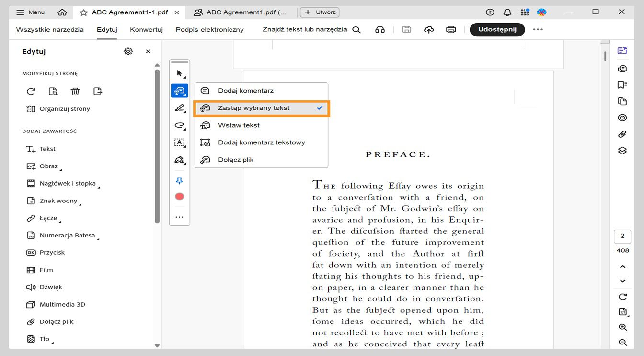Switch to the Konwertuj tab
Viewport: 644px width, 356px height.
point(146,30)
